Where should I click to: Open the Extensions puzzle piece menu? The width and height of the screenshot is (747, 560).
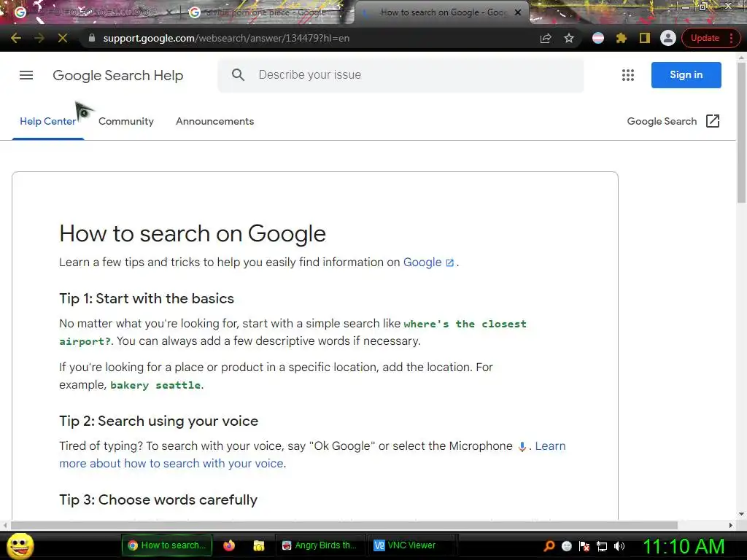(622, 38)
